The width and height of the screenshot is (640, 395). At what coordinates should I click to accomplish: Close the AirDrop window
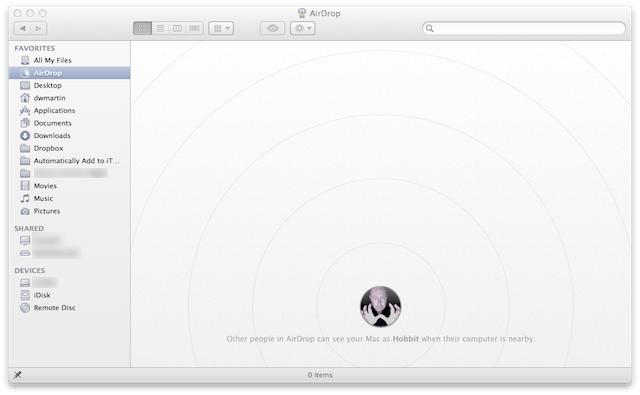(18, 13)
